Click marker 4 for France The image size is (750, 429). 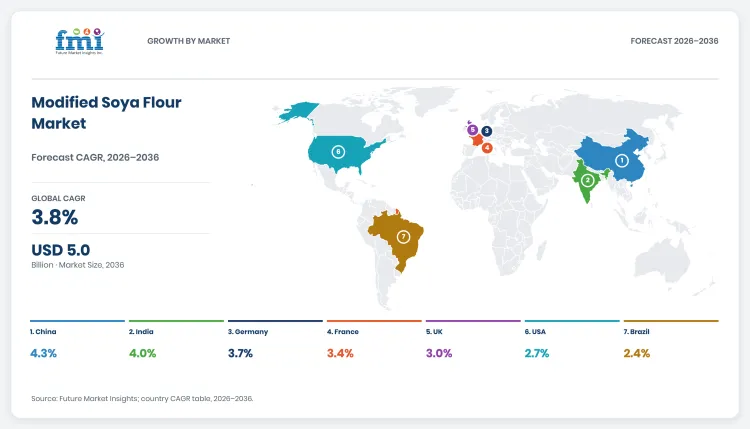click(487, 148)
